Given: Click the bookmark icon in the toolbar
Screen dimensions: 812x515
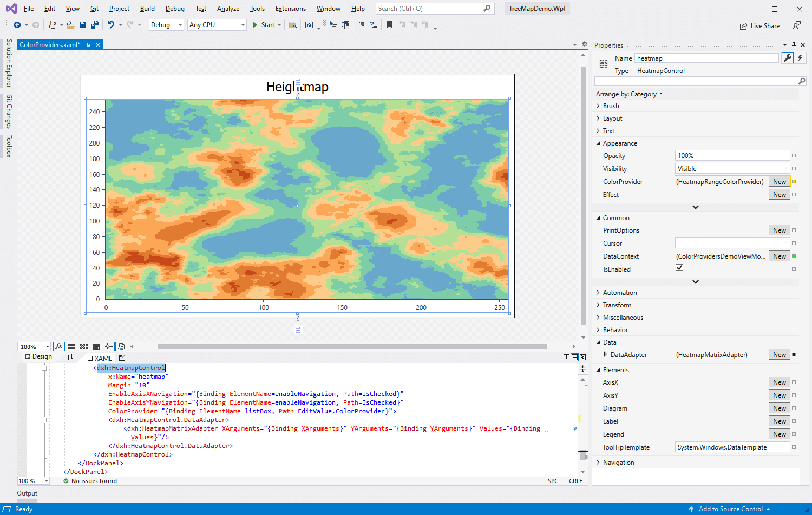Looking at the screenshot, I should tap(389, 25).
